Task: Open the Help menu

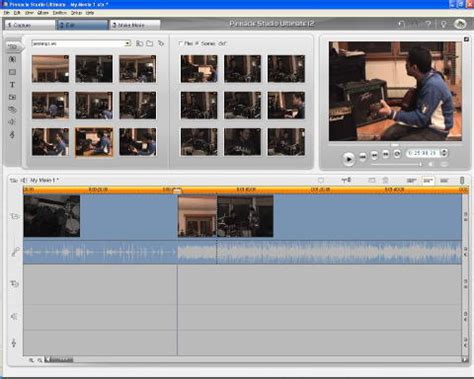Action: tap(90, 13)
